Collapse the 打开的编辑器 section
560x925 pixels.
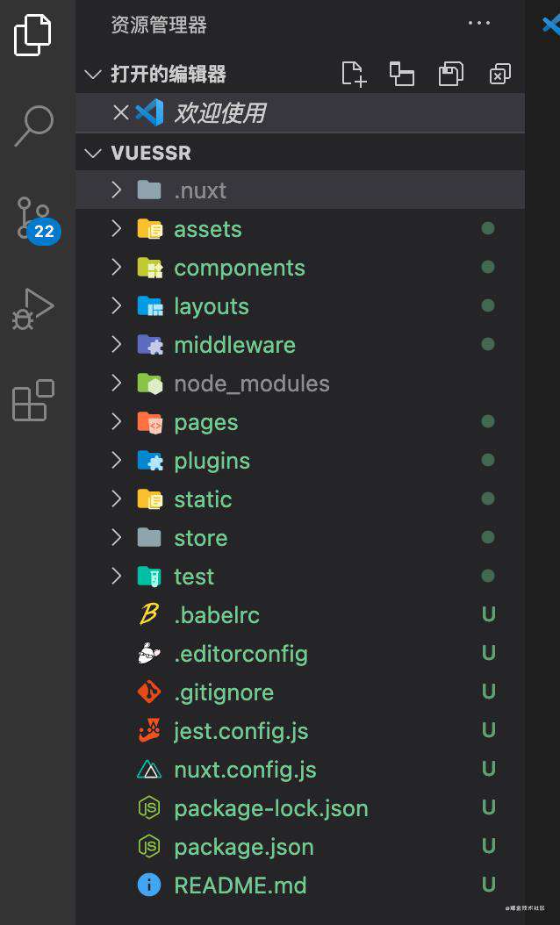coord(93,75)
